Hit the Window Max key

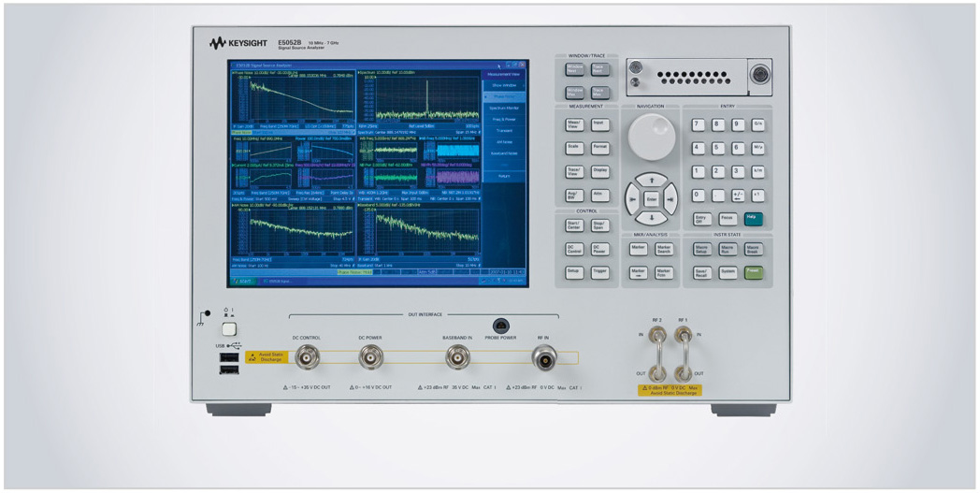pos(575,94)
